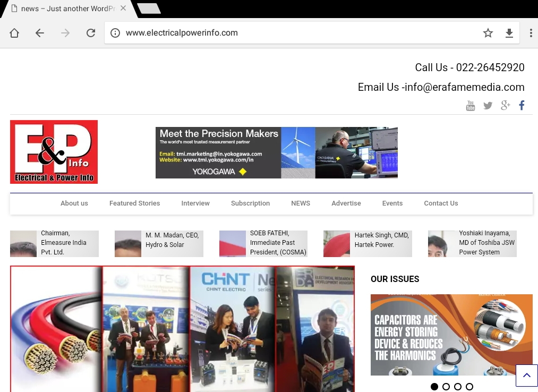Visit the Facebook page icon
This screenshot has height=392, width=538.
pyautogui.click(x=522, y=106)
